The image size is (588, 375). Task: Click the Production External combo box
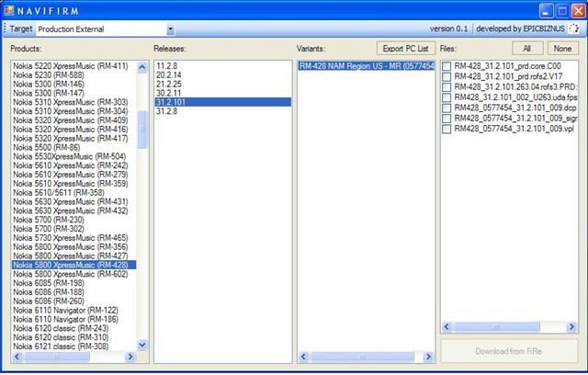pos(106,28)
